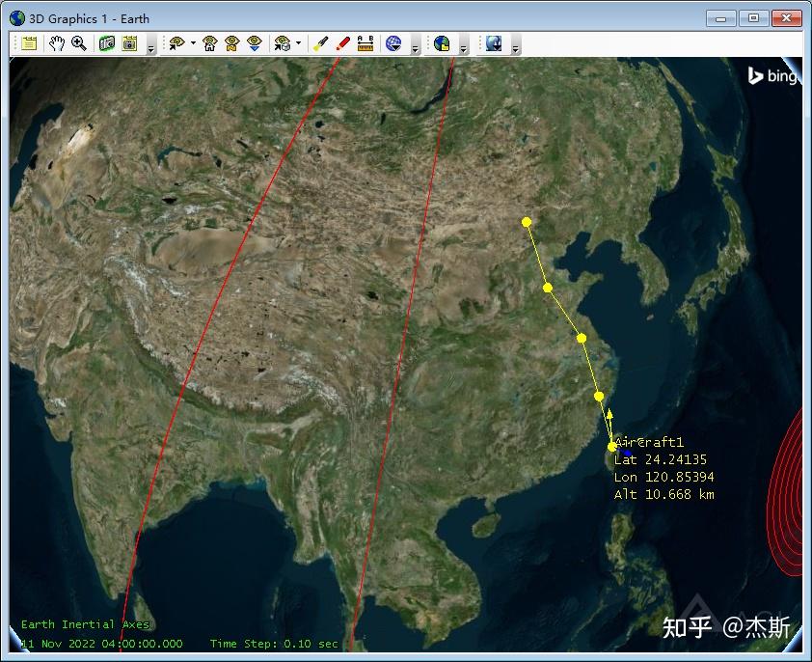This screenshot has height=662, width=812.
Task: Maximize the 3D Graphics 1 window
Action: 753,18
